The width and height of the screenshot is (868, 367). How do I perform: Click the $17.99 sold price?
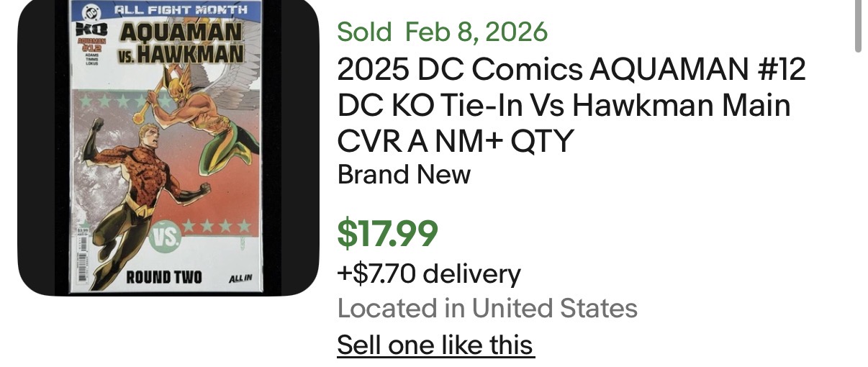387,233
